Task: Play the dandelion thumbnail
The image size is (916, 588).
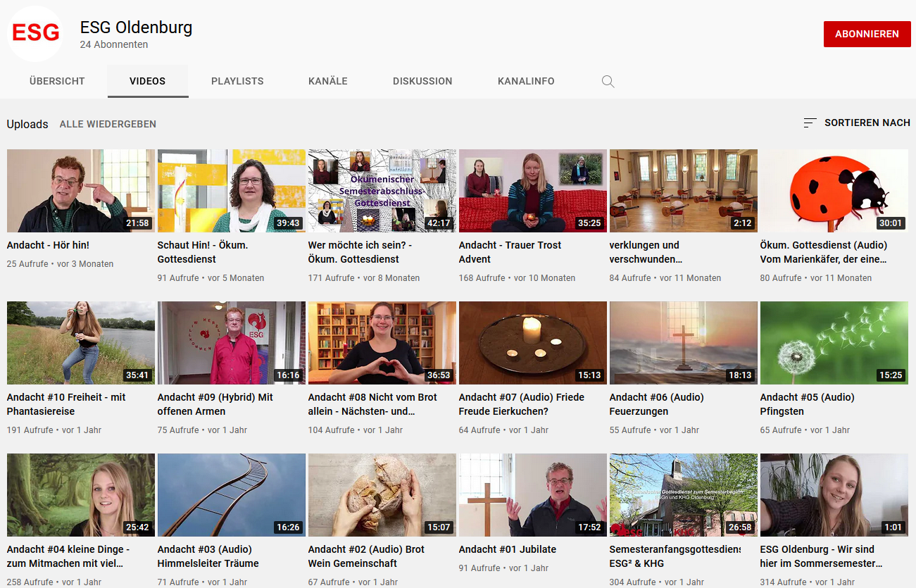Action: (834, 343)
